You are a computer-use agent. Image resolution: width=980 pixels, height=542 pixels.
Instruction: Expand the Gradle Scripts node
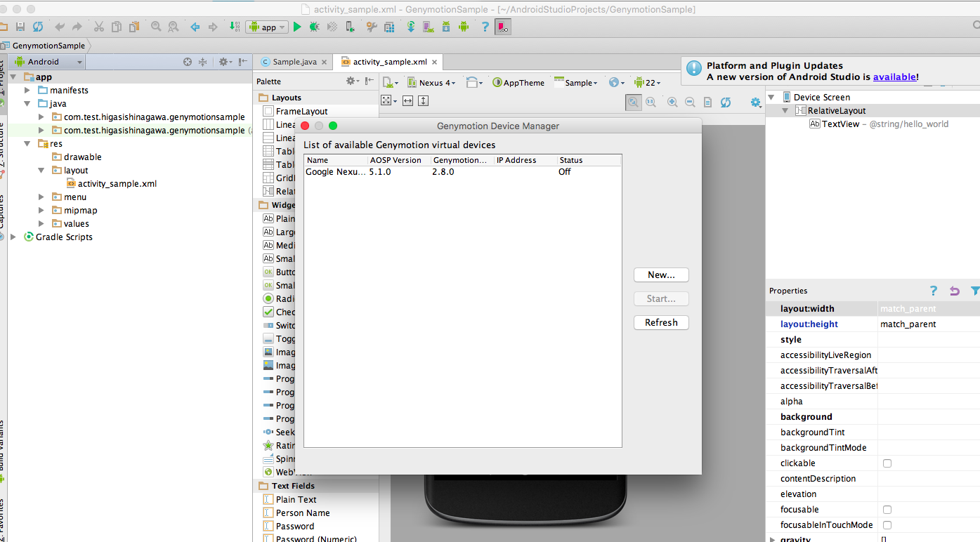tap(13, 237)
